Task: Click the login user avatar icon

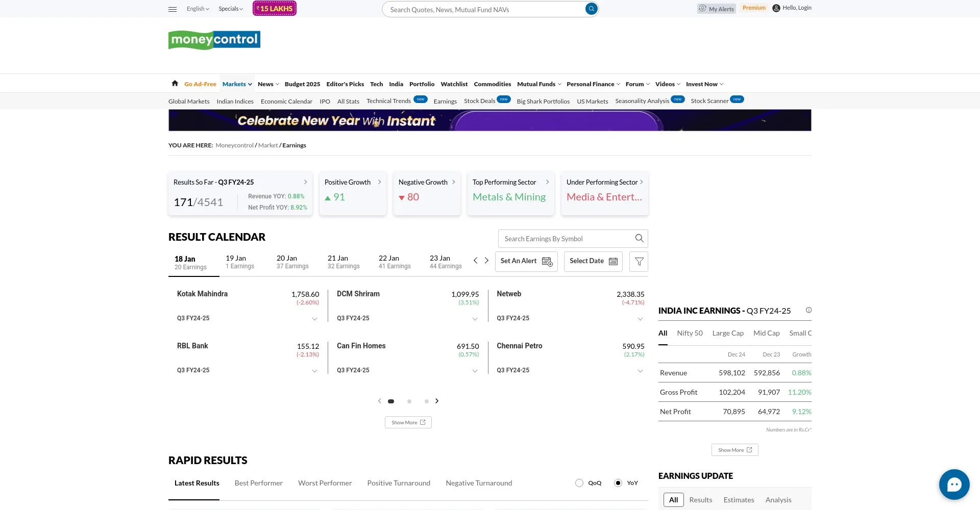Action: [776, 8]
